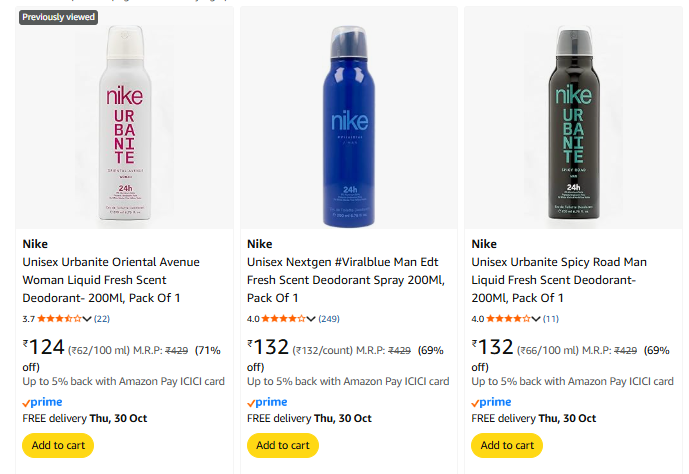The image size is (689, 474).
Task: Open the blue Nextgen Viralblue deodorant image
Action: [349, 117]
